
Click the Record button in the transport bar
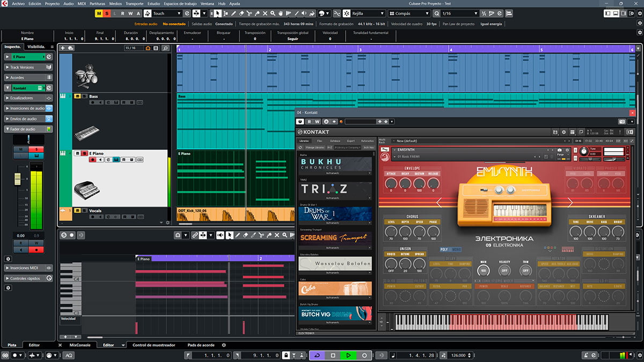point(364,356)
